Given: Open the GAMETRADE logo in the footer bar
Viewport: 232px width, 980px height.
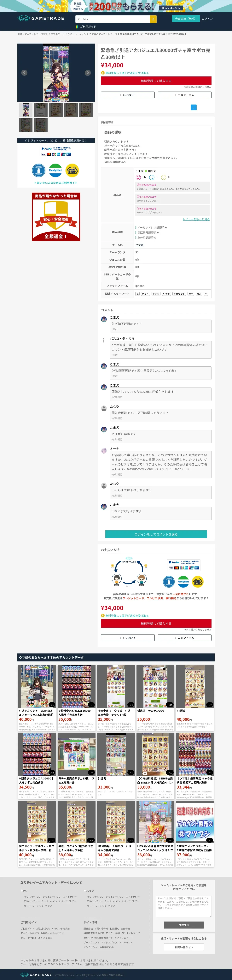Looking at the screenshot, I should (x=36, y=974).
